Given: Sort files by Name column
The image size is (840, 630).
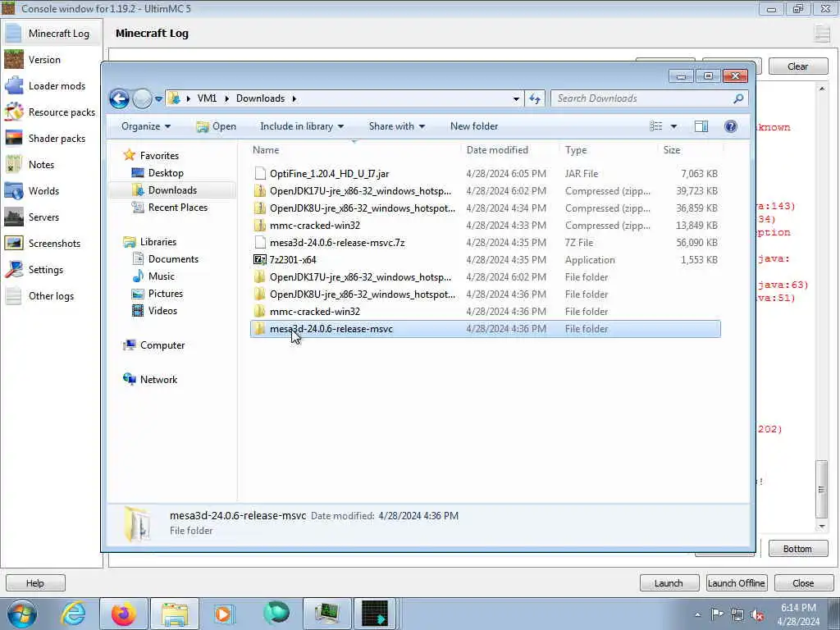Looking at the screenshot, I should point(354,151).
